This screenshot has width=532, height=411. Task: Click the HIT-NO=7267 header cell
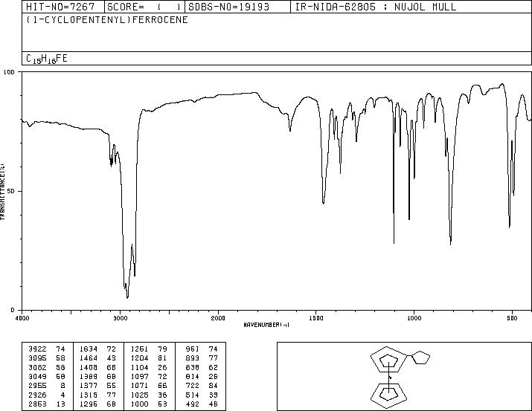(63, 7)
